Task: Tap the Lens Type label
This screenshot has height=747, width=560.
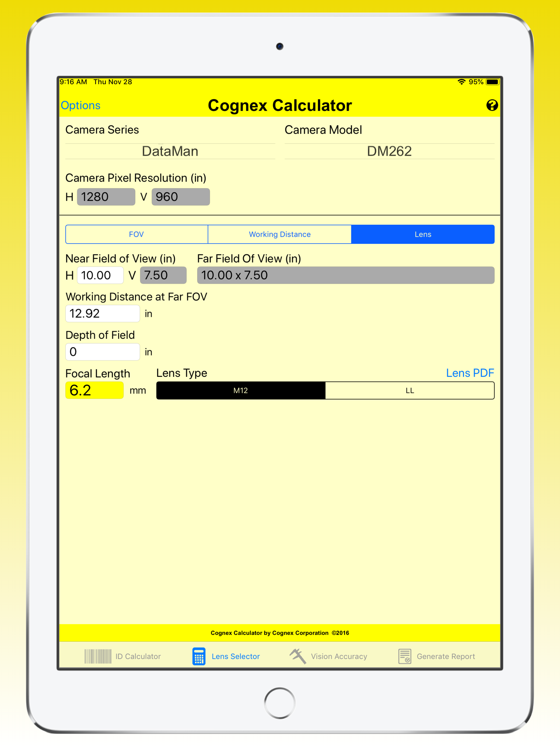Action: tap(182, 373)
